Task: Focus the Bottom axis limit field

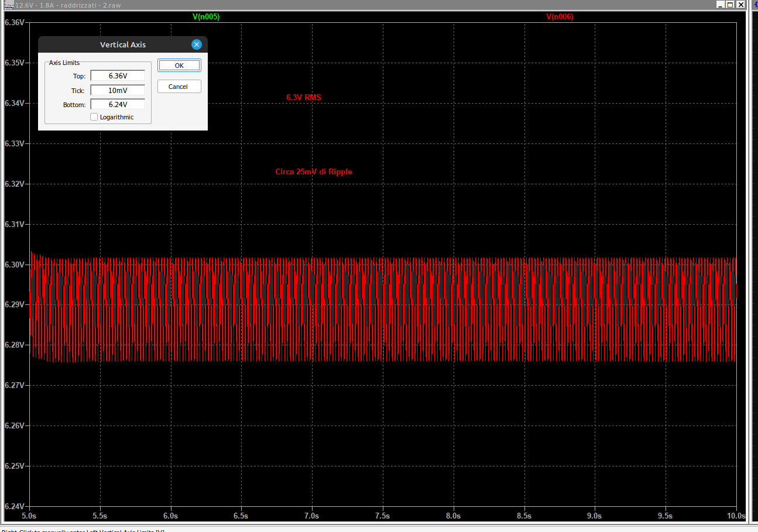Action: (x=118, y=105)
